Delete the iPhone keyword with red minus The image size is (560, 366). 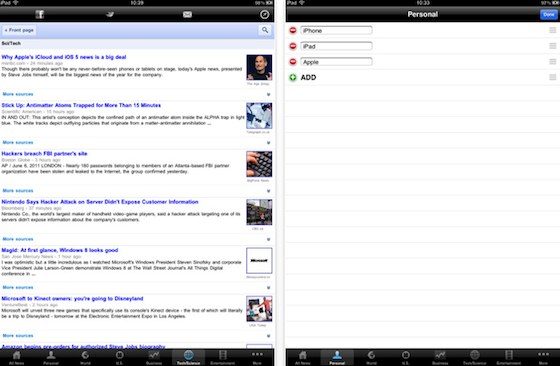(x=293, y=30)
